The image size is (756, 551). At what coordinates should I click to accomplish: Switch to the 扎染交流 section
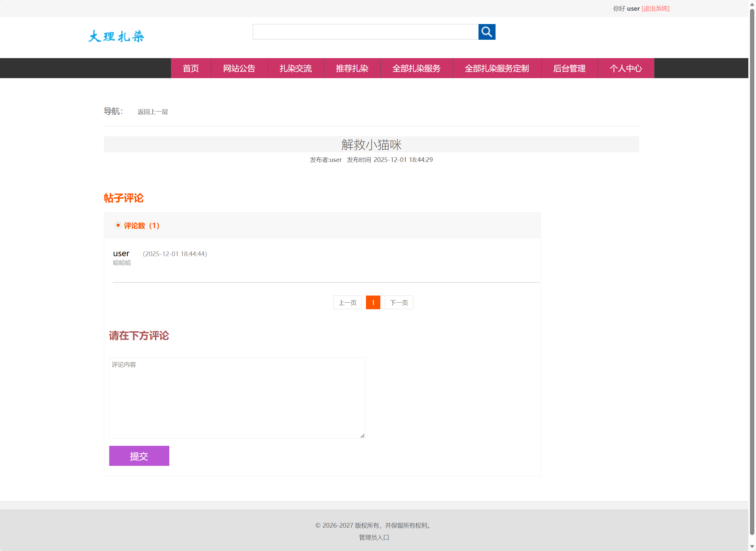296,68
